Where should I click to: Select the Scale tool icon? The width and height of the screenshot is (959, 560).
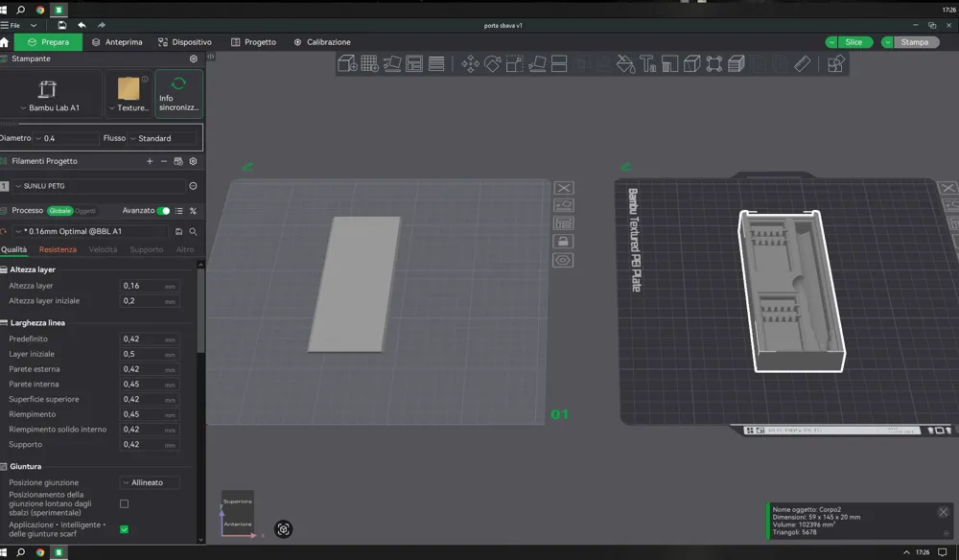(514, 63)
